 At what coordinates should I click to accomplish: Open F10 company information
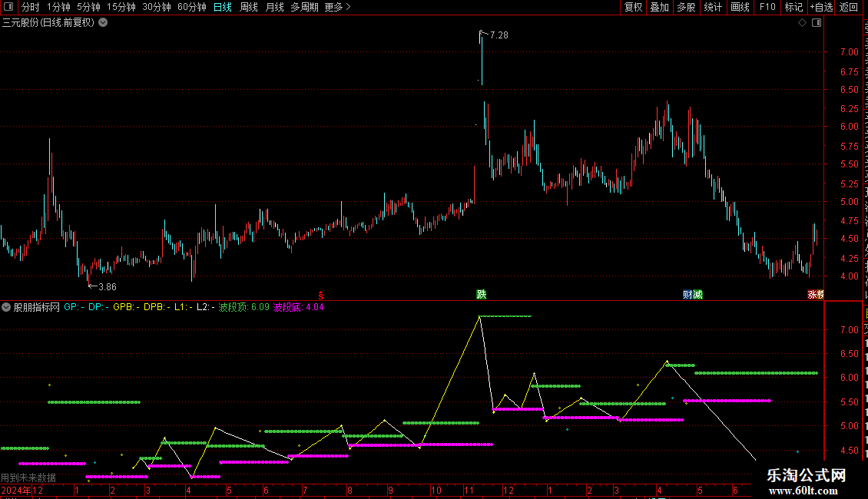(x=767, y=7)
